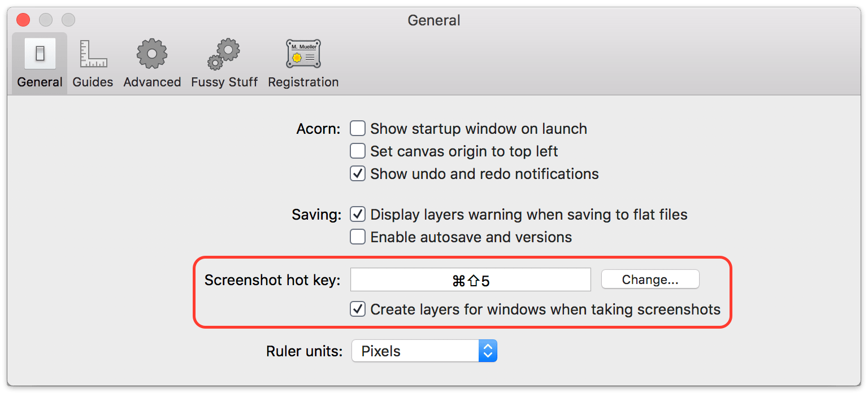Enable autosave and versions checkbox
Screen dimensions: 868x393
pos(358,237)
